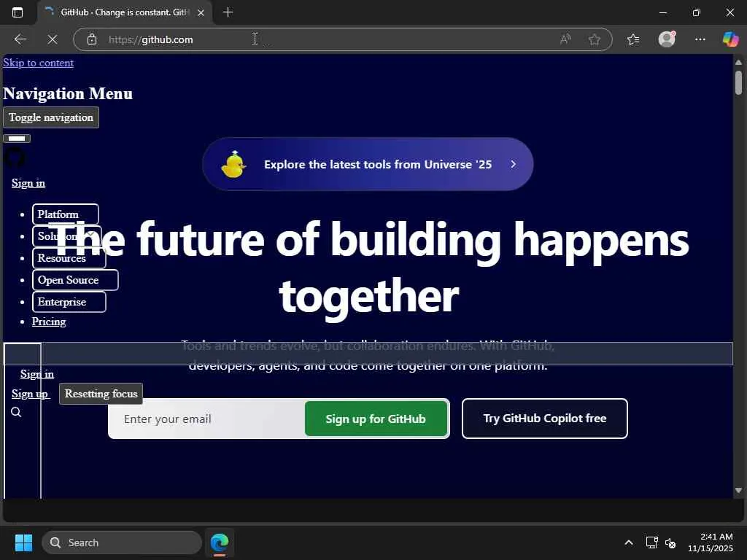Click the Enter your email field
This screenshot has width=747, height=560.
pos(206,419)
